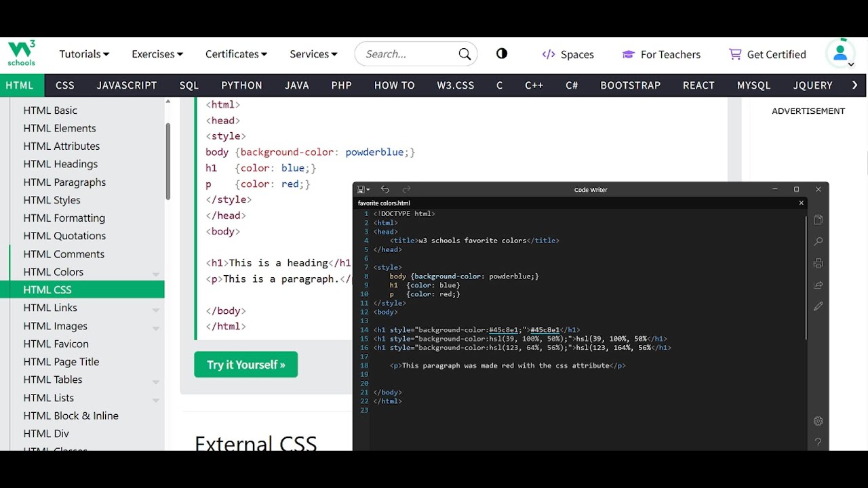Select MYSQL in the topic navbar
The width and height of the screenshot is (868, 488).
pyautogui.click(x=754, y=85)
